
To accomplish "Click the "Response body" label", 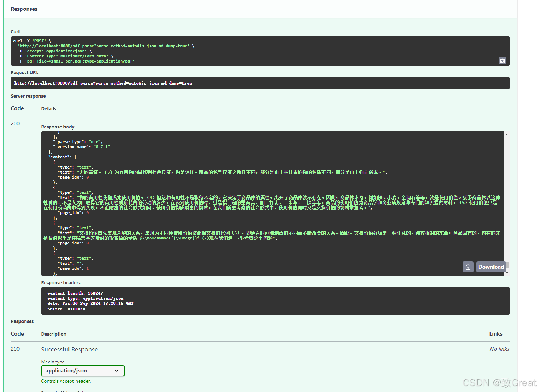I will click(58, 127).
